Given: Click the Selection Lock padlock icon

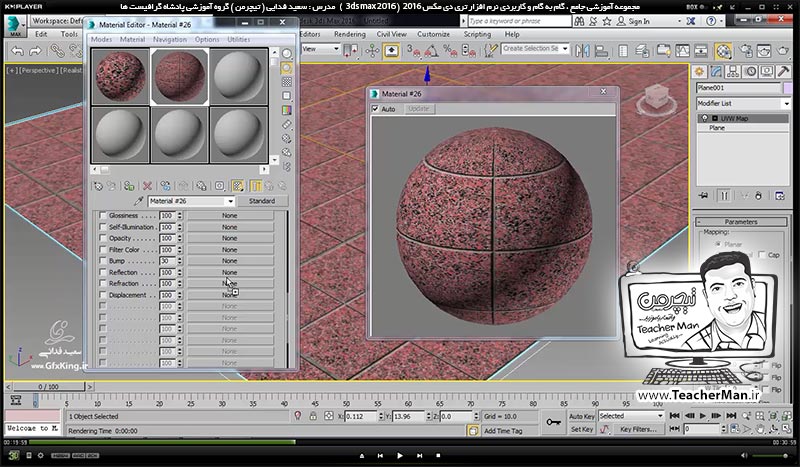Looking at the screenshot, I should pos(313,416).
